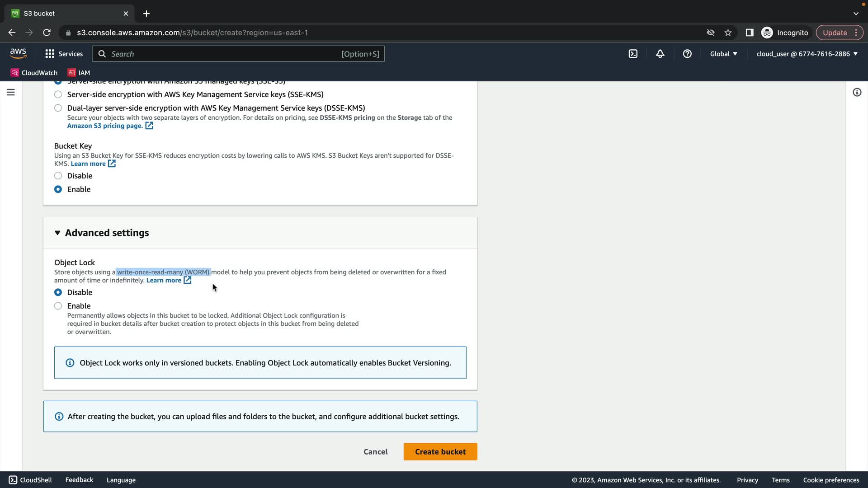Open the info panel icon on the right
Viewport: 868px width, 488px height.
pyautogui.click(x=857, y=92)
